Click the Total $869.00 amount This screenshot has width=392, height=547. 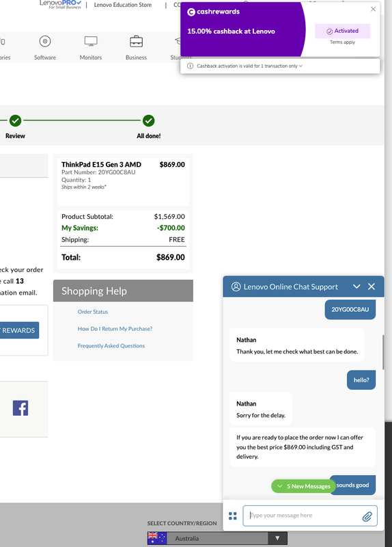tap(170, 258)
